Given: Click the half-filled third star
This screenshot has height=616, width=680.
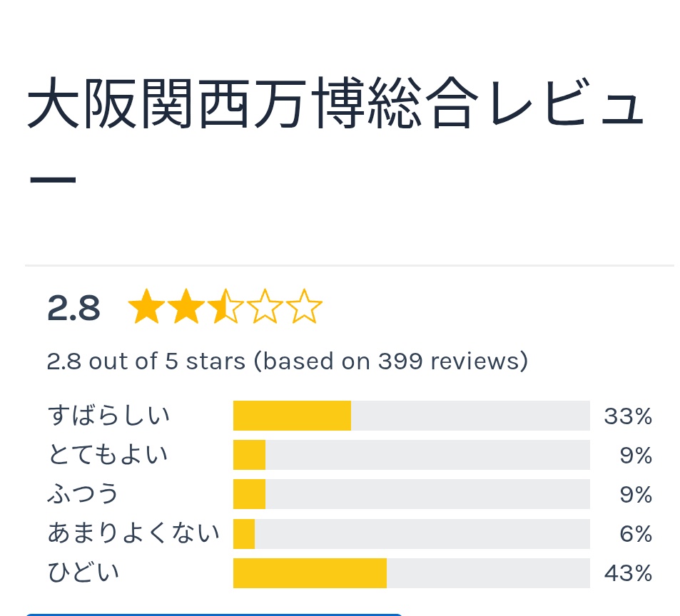Looking at the screenshot, I should pyautogui.click(x=225, y=307).
